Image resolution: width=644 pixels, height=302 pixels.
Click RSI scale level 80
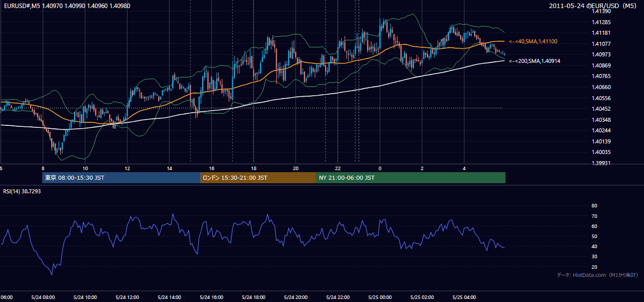(594, 206)
